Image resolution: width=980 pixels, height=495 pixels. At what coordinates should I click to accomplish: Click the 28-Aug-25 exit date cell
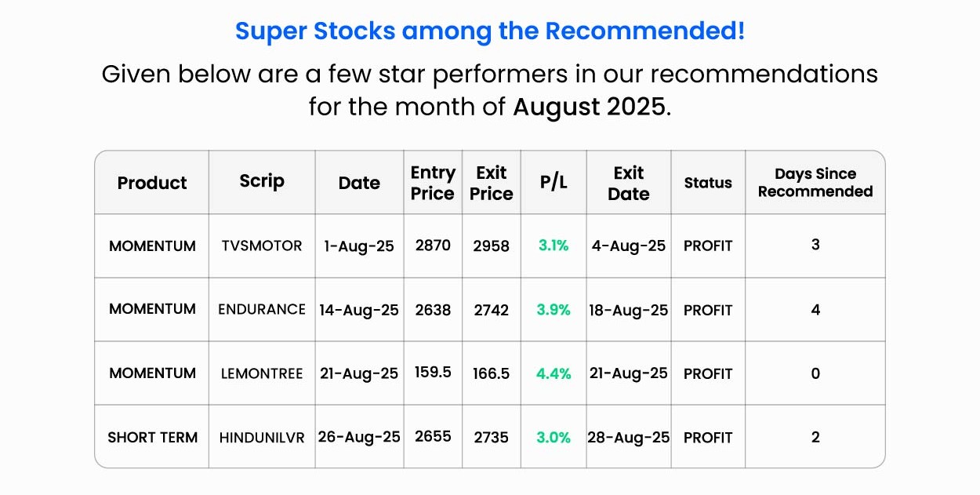[629, 438]
